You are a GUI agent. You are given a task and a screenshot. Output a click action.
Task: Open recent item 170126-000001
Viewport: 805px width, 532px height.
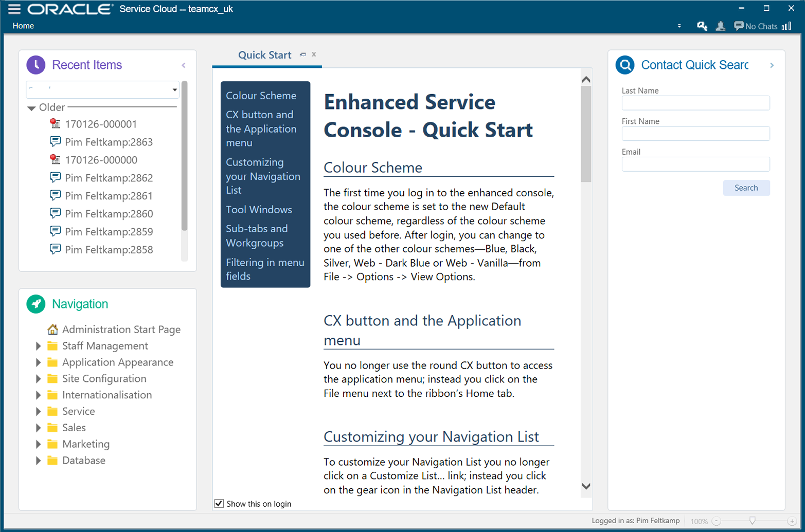tap(101, 124)
